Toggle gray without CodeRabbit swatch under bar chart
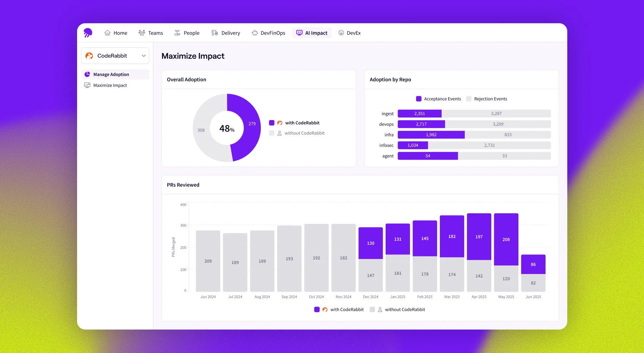Screen dimensions: 644x353 pos(372,310)
